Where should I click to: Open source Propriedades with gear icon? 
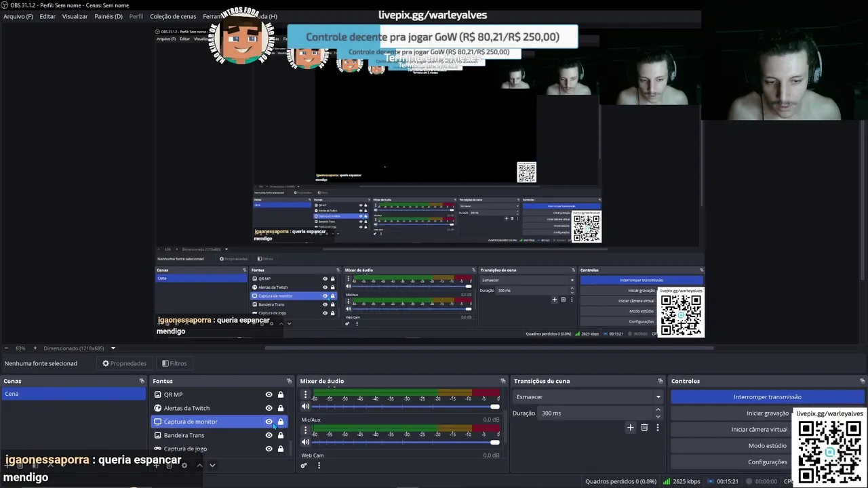(x=125, y=363)
